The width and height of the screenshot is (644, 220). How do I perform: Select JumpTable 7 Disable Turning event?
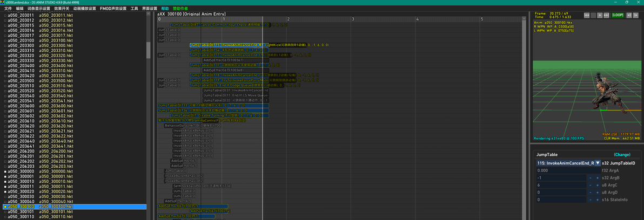[220, 115]
